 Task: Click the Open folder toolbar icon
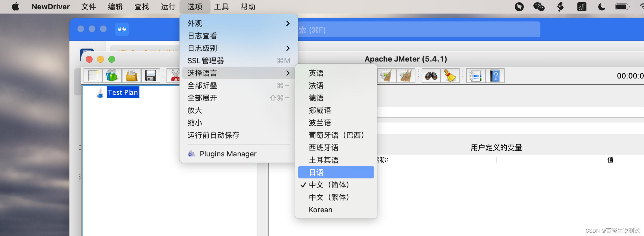tap(132, 76)
